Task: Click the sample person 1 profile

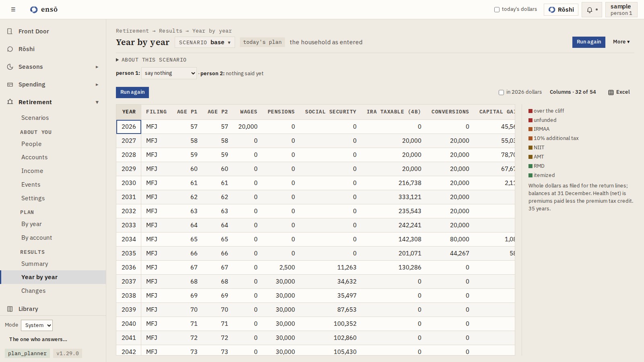Action: click(x=621, y=10)
